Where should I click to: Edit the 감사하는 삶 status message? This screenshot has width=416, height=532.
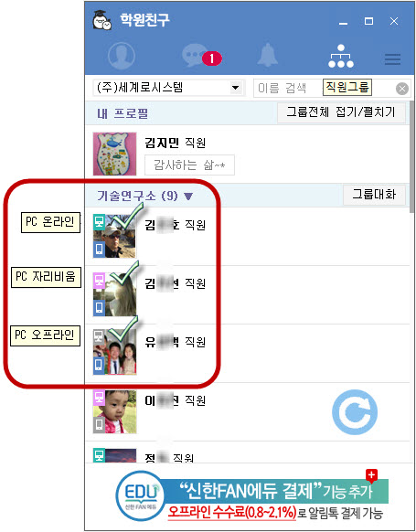189,165
